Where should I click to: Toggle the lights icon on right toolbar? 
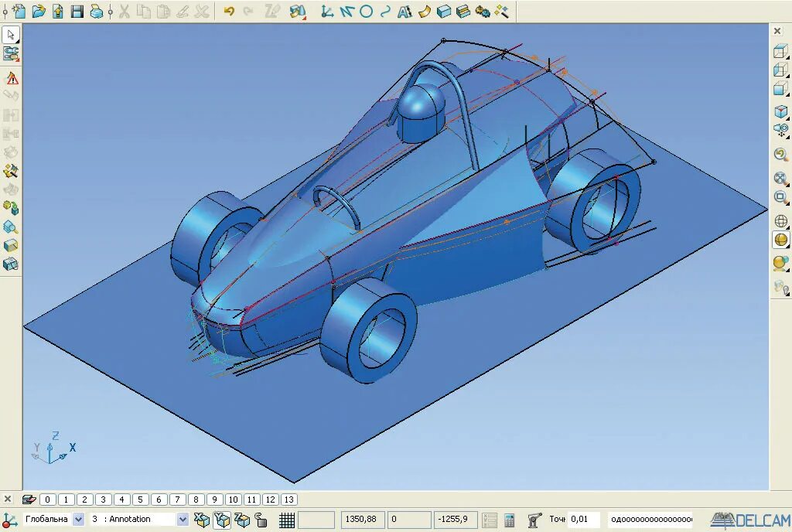781,287
